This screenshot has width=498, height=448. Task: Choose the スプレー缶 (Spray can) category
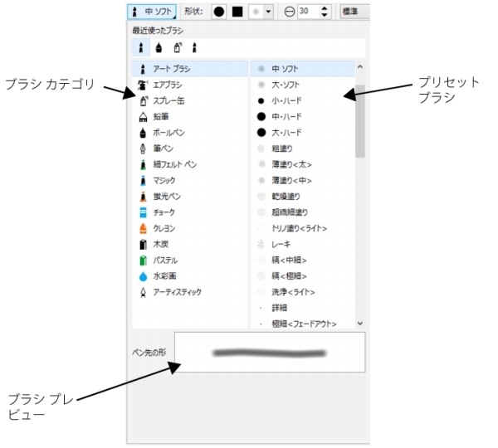click(168, 100)
